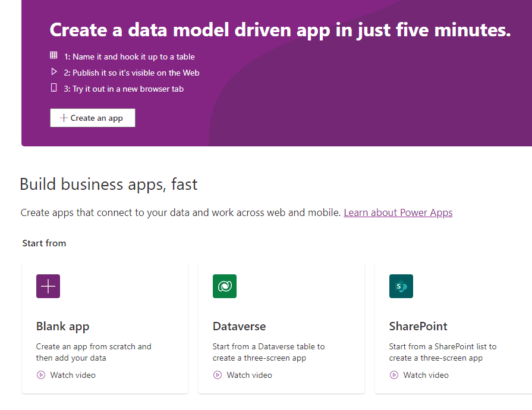
Task: Click the 'Start from' section label
Action: click(x=44, y=243)
